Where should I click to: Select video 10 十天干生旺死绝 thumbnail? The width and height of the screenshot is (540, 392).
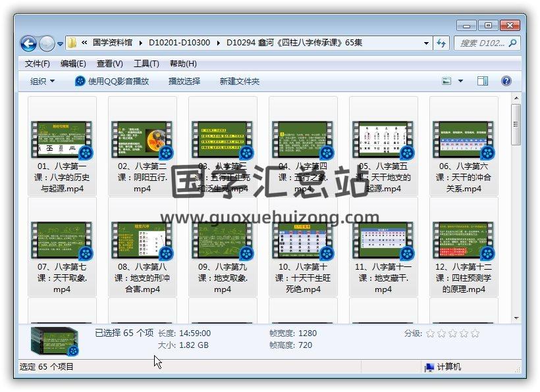303,240
